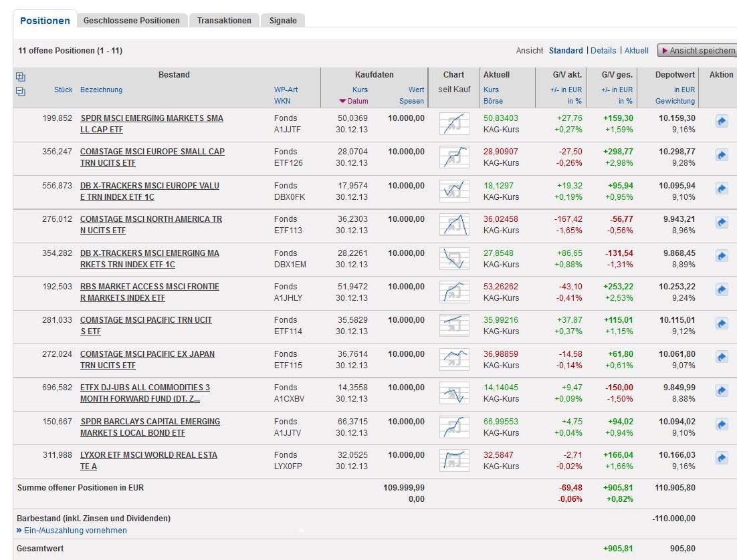The height and width of the screenshot is (560, 737).
Task: Open the Transaktionen tab
Action: click(x=224, y=21)
